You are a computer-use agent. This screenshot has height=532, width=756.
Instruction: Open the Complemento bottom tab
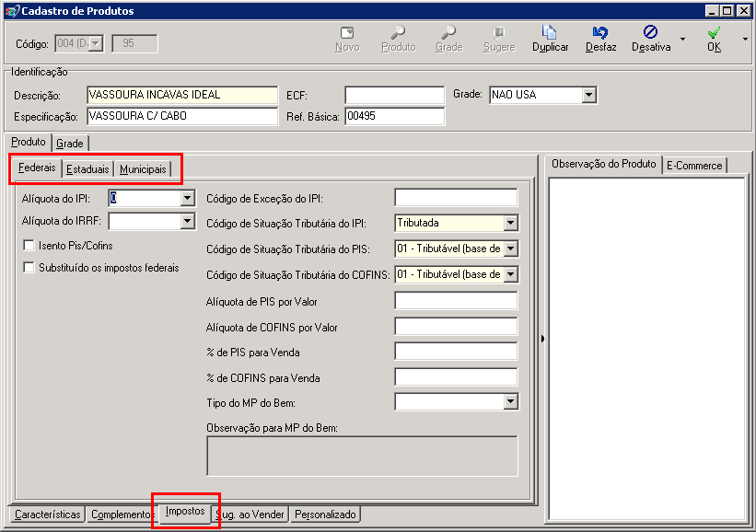[121, 515]
